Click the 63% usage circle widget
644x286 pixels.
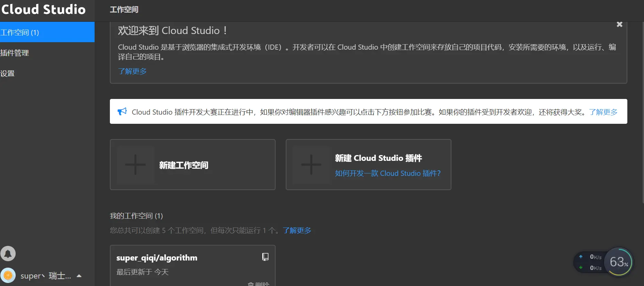619,262
